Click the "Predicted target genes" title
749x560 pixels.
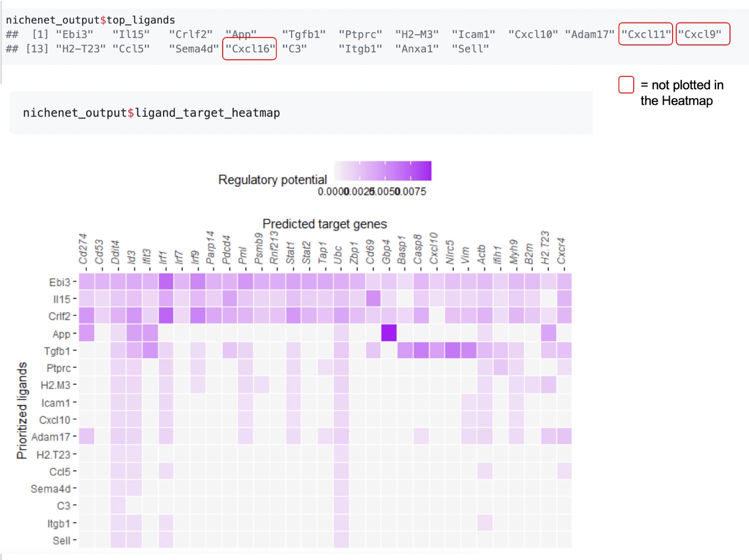[x=324, y=224]
